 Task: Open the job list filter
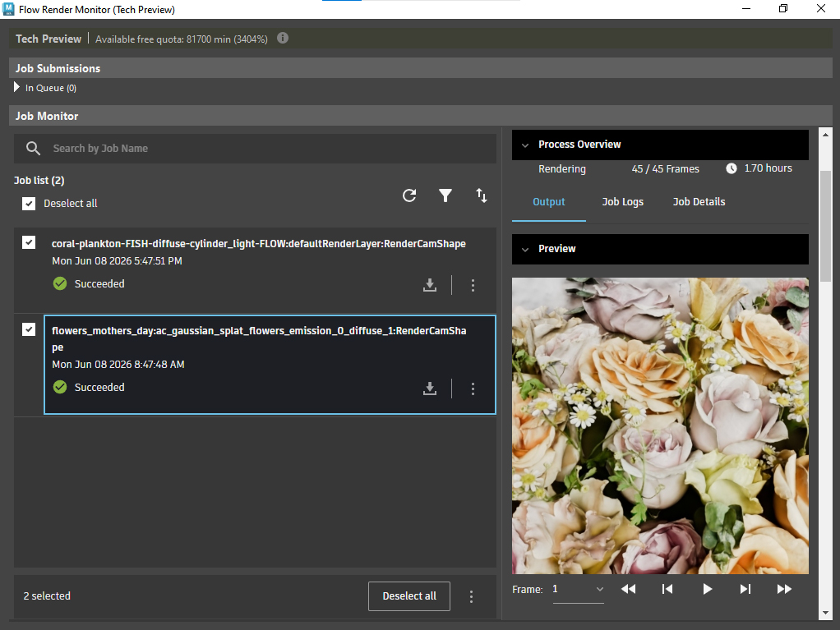point(445,195)
